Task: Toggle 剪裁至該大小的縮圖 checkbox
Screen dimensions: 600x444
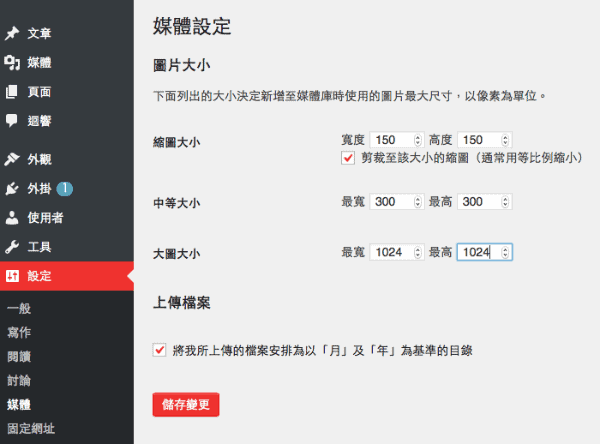Action: pyautogui.click(x=348, y=158)
